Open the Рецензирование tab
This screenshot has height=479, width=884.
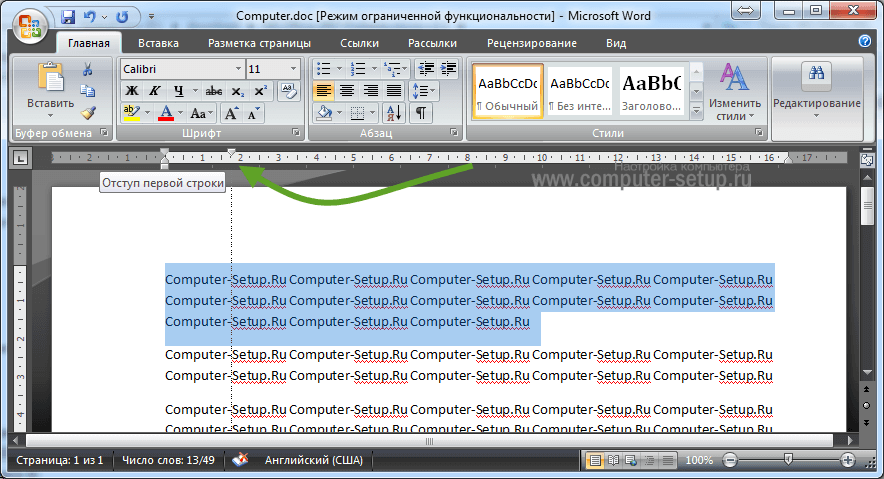point(532,43)
